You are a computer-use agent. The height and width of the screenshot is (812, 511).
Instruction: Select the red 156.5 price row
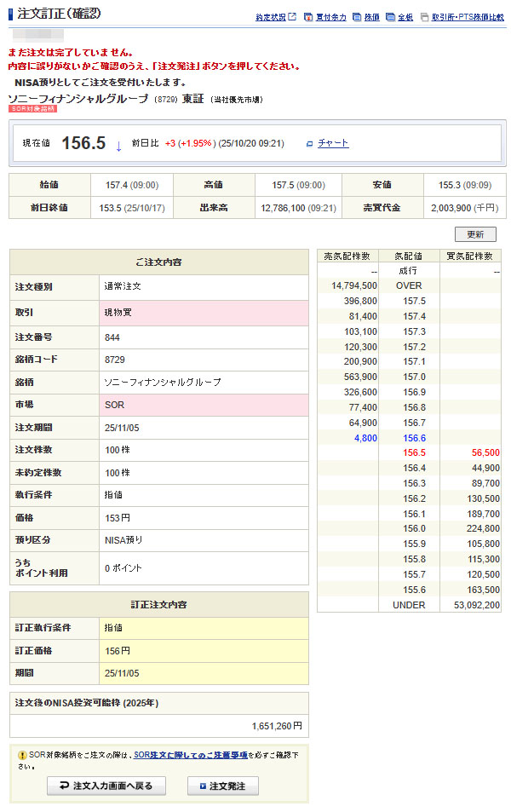pos(409,453)
